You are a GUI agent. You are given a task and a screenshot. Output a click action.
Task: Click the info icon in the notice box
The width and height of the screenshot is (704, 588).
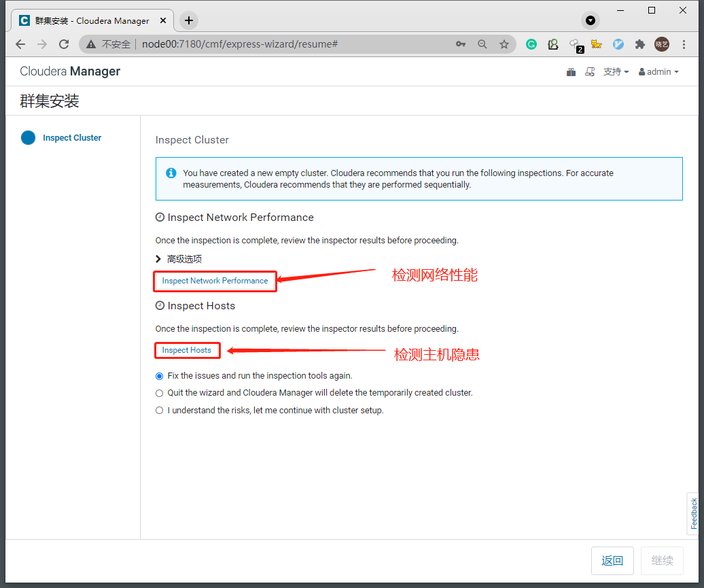[x=171, y=173]
